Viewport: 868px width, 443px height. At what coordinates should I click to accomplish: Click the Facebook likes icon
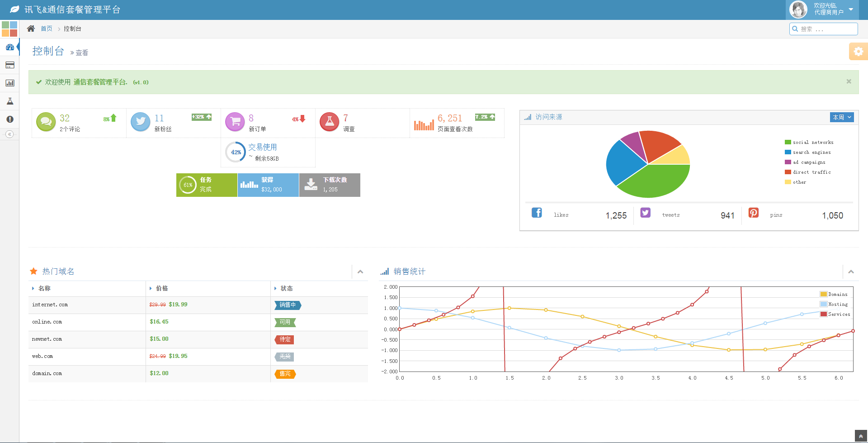(537, 213)
